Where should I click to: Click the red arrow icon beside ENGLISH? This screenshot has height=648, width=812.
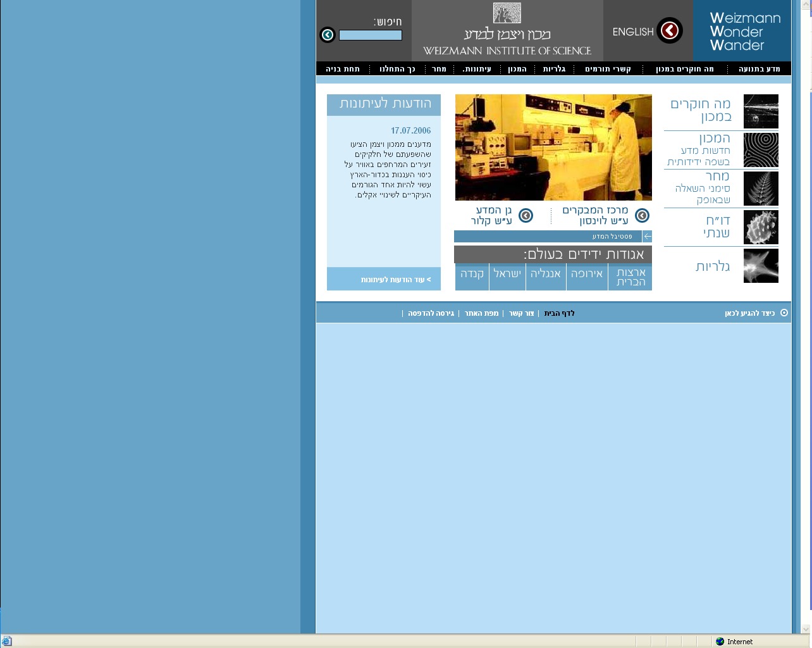pyautogui.click(x=669, y=30)
